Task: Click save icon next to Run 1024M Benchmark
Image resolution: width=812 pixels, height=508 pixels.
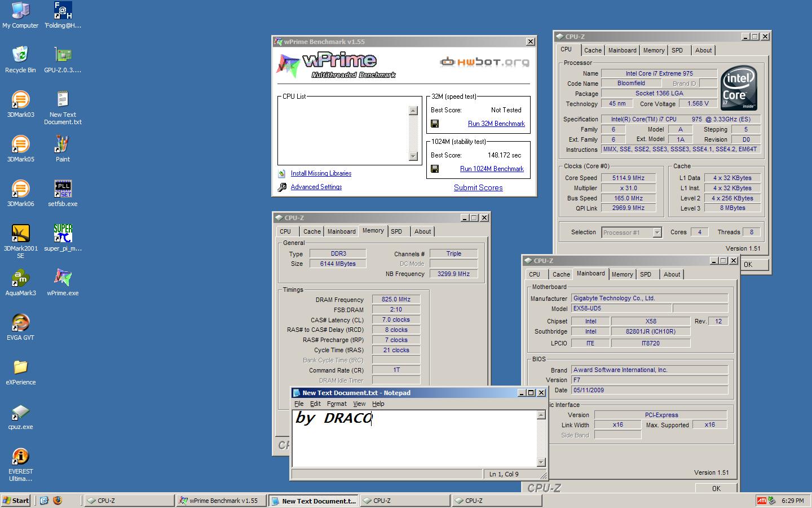Action: 435,169
